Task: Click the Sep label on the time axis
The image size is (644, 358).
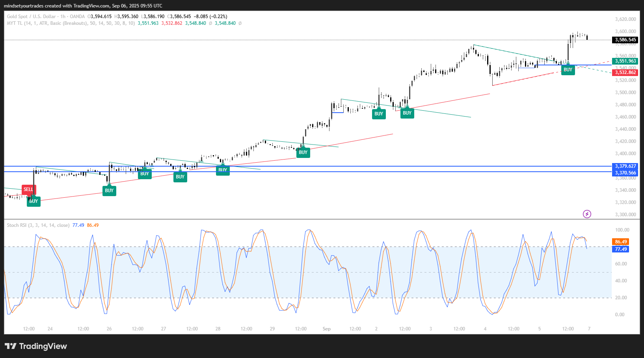Action: pyautogui.click(x=326, y=329)
